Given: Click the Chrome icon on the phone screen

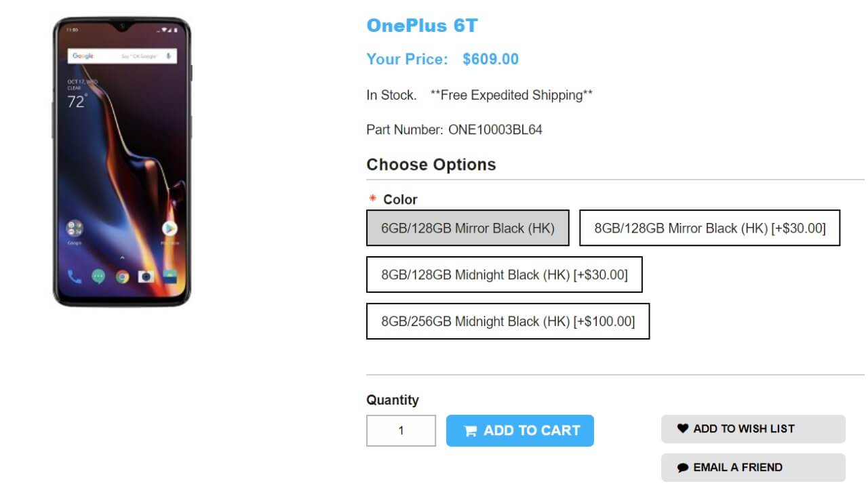Looking at the screenshot, I should [x=122, y=277].
